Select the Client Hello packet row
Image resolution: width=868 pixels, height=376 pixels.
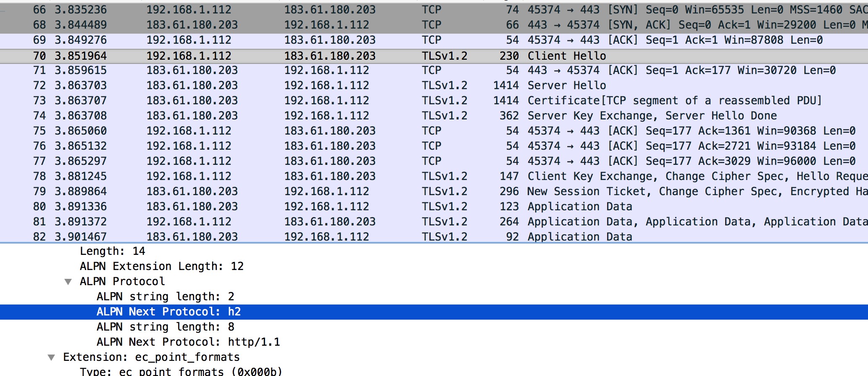point(566,56)
